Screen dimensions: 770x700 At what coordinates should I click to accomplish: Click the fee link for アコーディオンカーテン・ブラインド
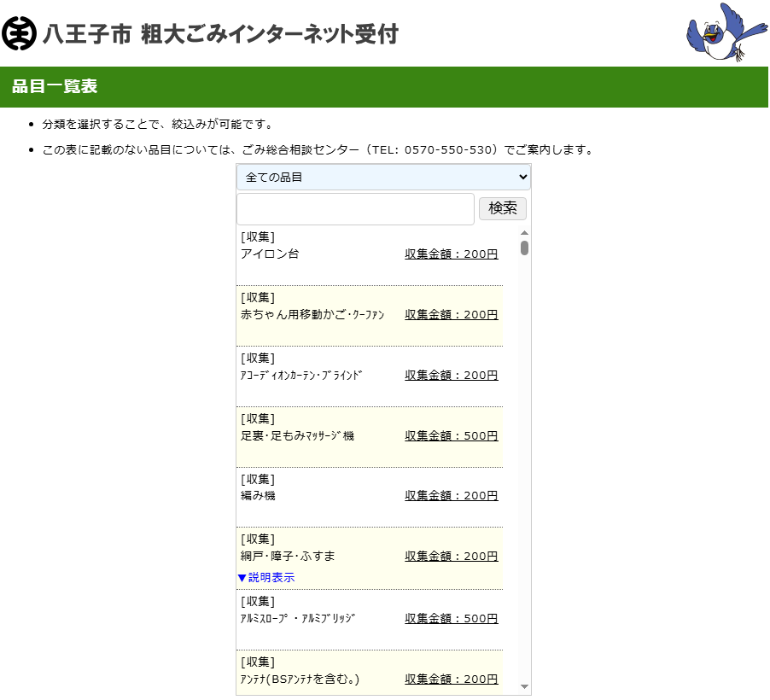451,376
